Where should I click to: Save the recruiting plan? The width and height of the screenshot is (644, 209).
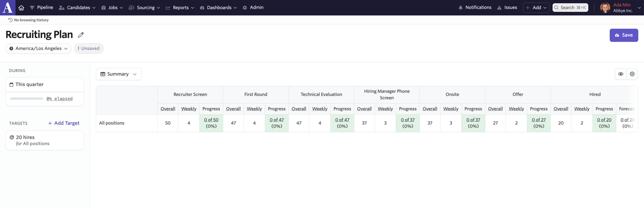point(624,35)
